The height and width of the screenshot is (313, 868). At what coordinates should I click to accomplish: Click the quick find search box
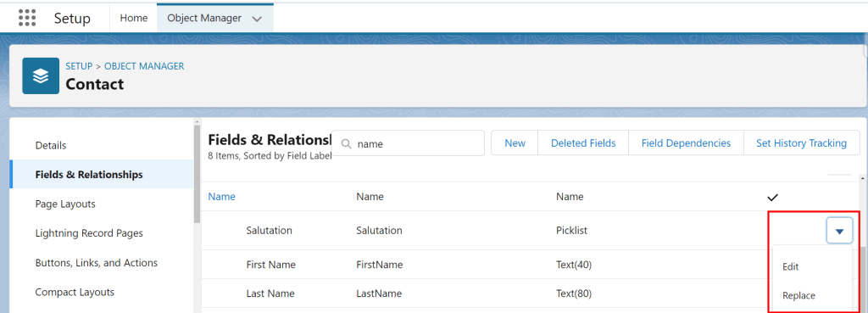408,143
